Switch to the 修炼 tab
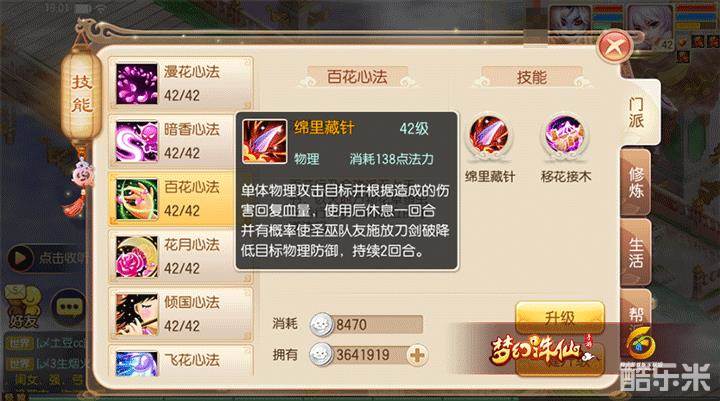The height and width of the screenshot is (401, 720). point(636,182)
